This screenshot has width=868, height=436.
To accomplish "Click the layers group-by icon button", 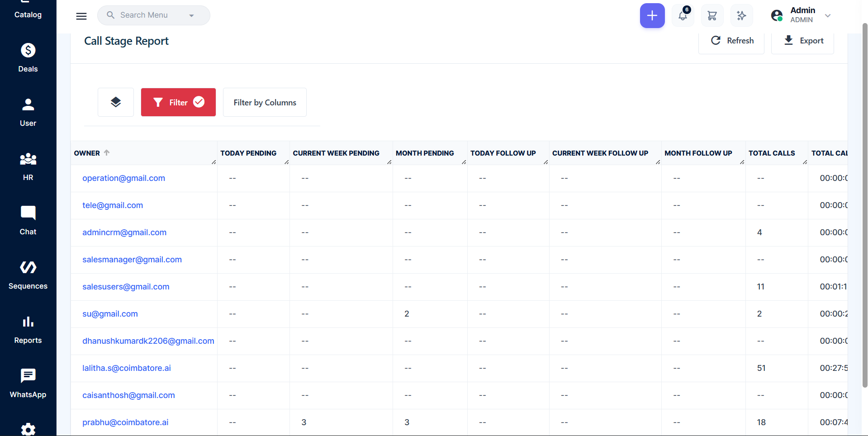I will [116, 102].
